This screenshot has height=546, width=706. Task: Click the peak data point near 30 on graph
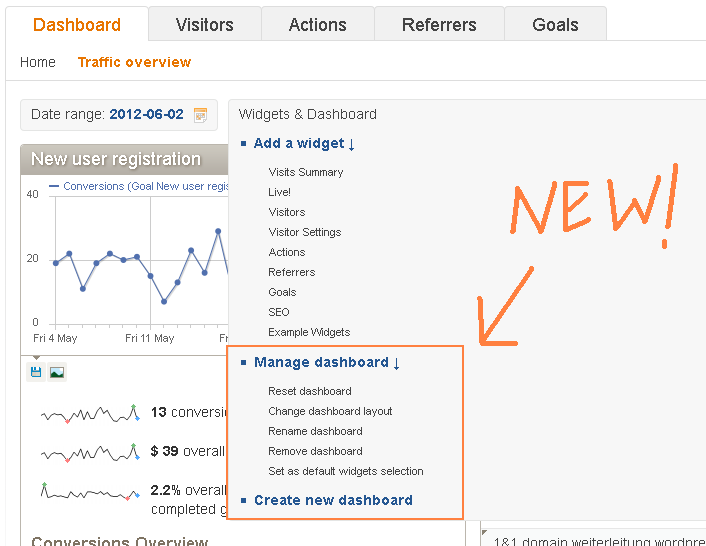(x=218, y=231)
